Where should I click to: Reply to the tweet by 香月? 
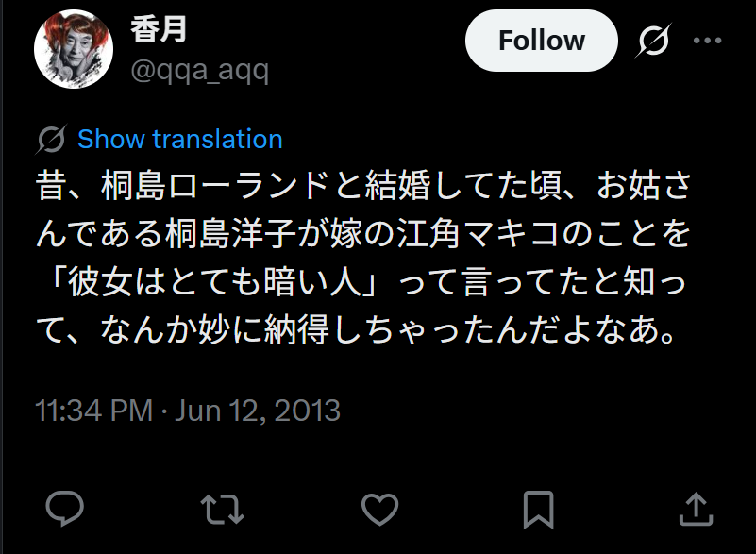pyautogui.click(x=65, y=509)
